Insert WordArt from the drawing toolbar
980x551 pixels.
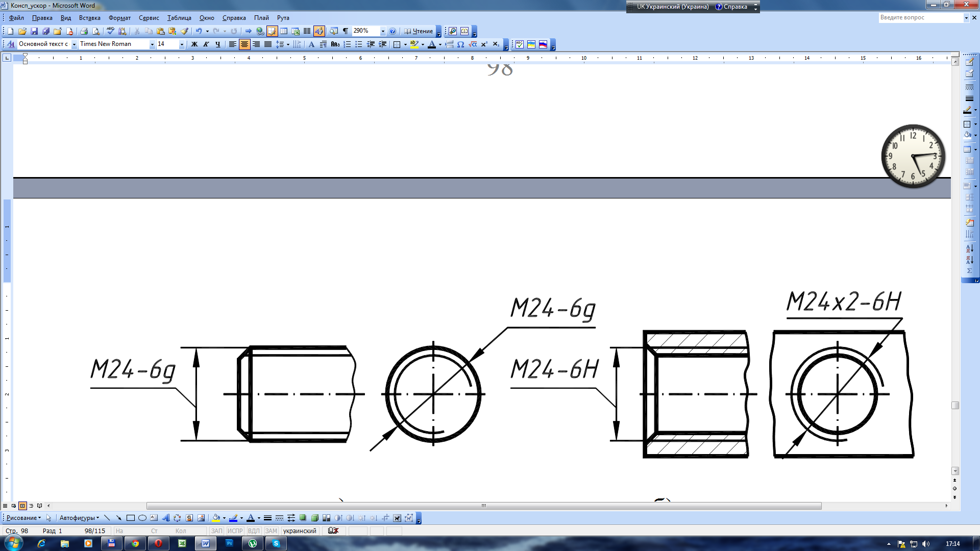(x=165, y=518)
